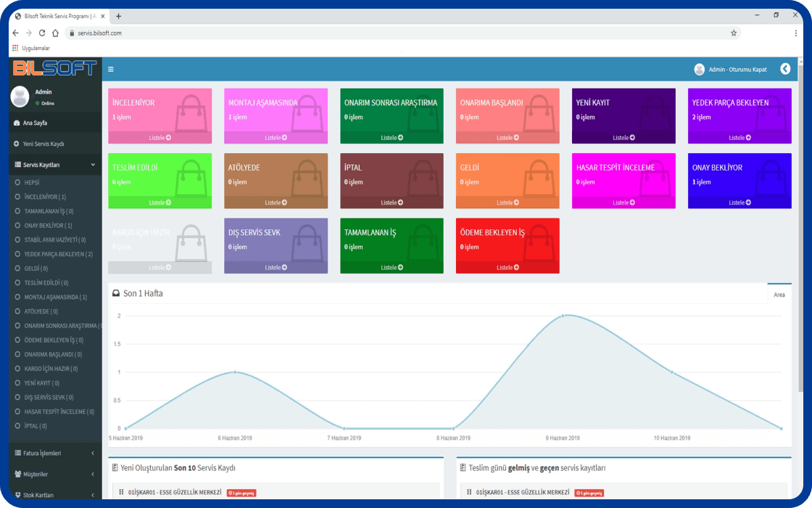Viewport: 812px width, 508px height.
Task: Click the Admin profile picture in the sidebar
Action: [x=20, y=97]
